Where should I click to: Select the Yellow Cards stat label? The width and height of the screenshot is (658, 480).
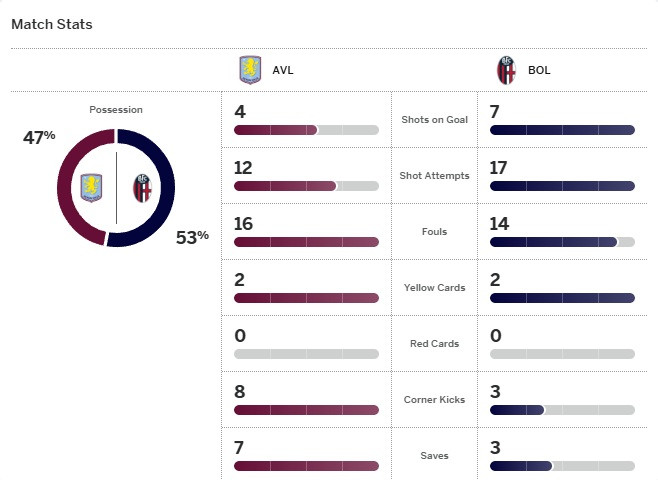[x=434, y=288]
